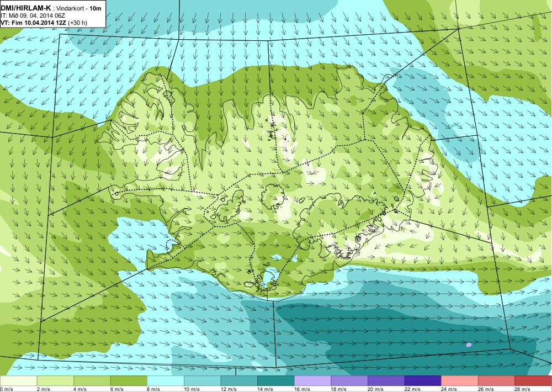Click the '8 m/s' legend label
This screenshot has height=392, width=552.
click(x=153, y=389)
